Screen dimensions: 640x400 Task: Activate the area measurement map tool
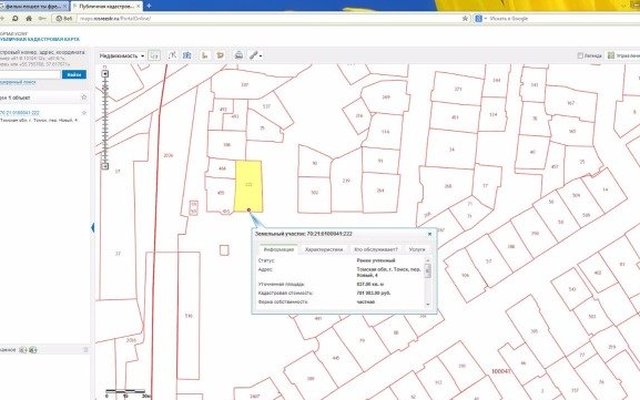point(187,55)
